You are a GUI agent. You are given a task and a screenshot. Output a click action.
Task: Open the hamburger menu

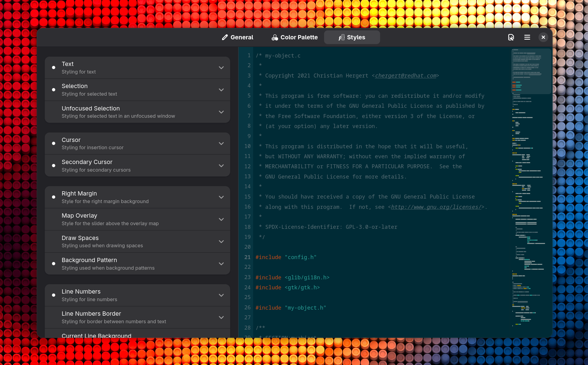527,37
